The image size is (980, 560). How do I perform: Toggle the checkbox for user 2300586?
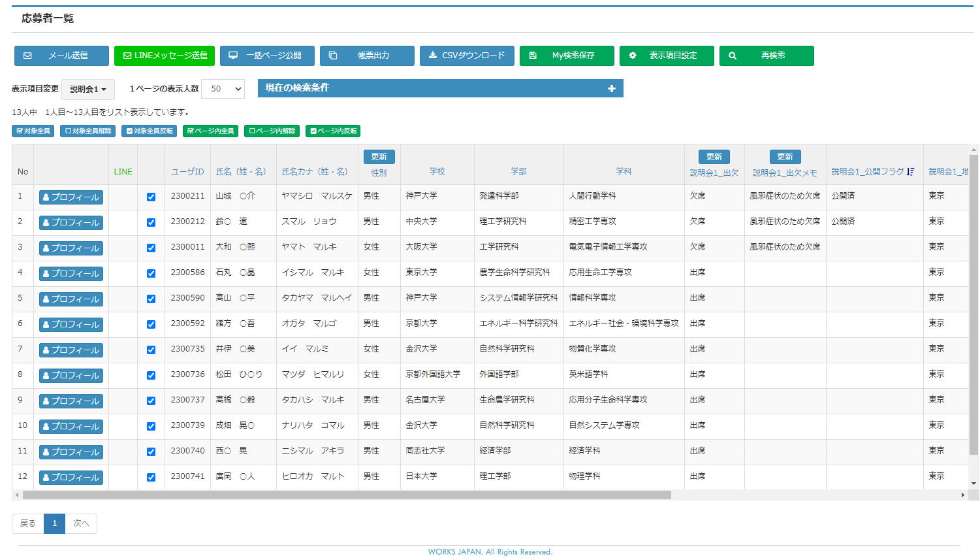[151, 273]
